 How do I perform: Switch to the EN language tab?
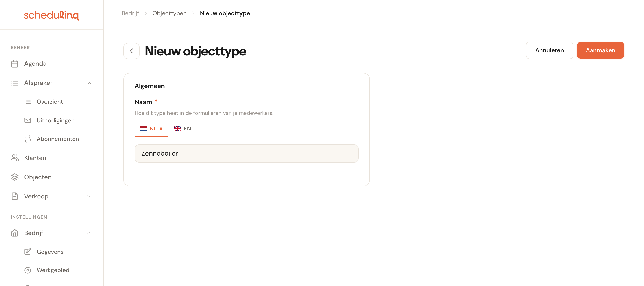[x=182, y=129]
